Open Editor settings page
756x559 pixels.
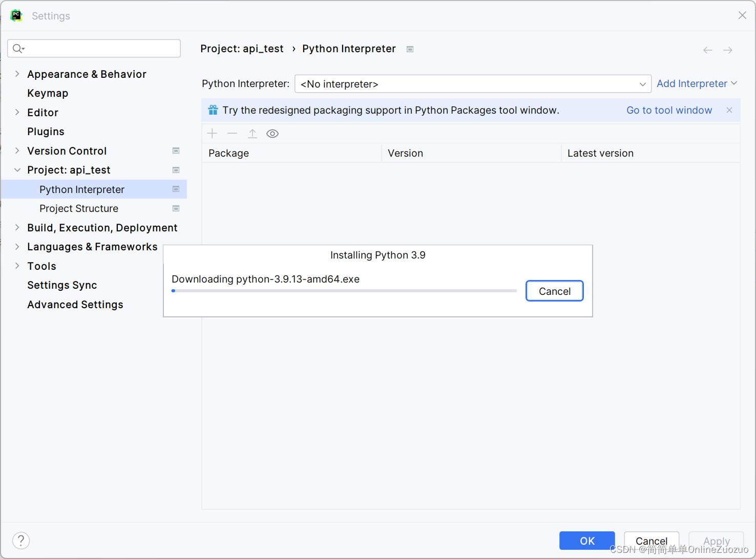pyautogui.click(x=43, y=113)
